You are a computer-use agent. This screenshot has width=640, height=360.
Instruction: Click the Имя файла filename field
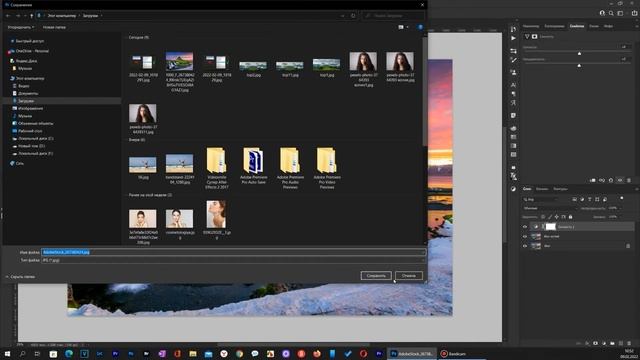[233, 252]
